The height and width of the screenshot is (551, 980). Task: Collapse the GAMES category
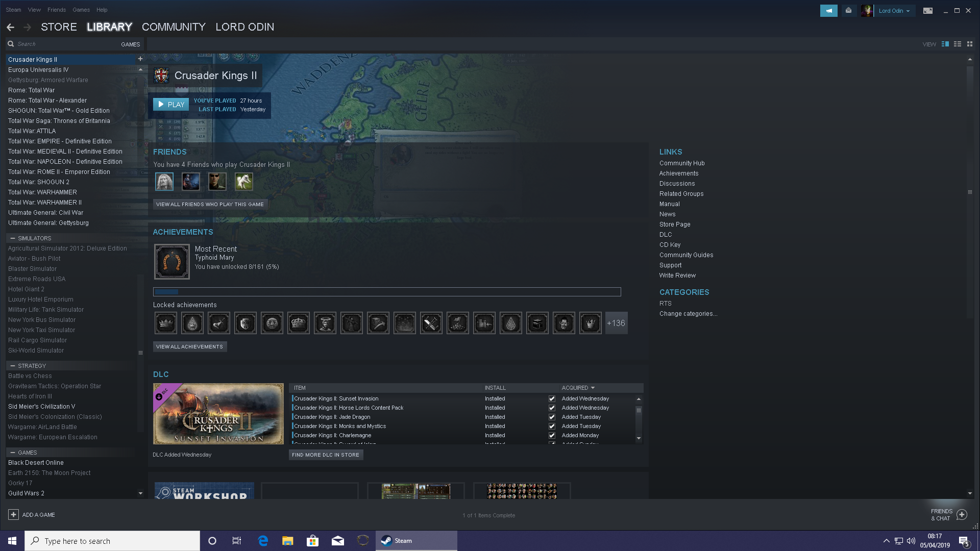tap(13, 453)
